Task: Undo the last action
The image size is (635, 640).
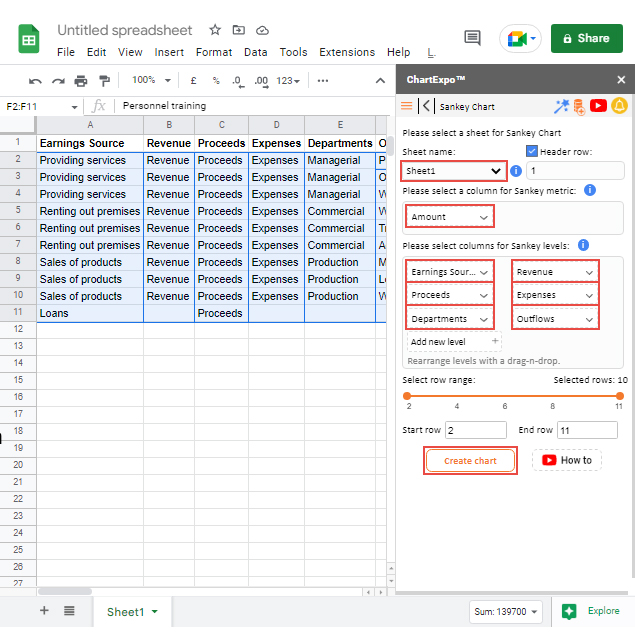Action: coord(35,81)
